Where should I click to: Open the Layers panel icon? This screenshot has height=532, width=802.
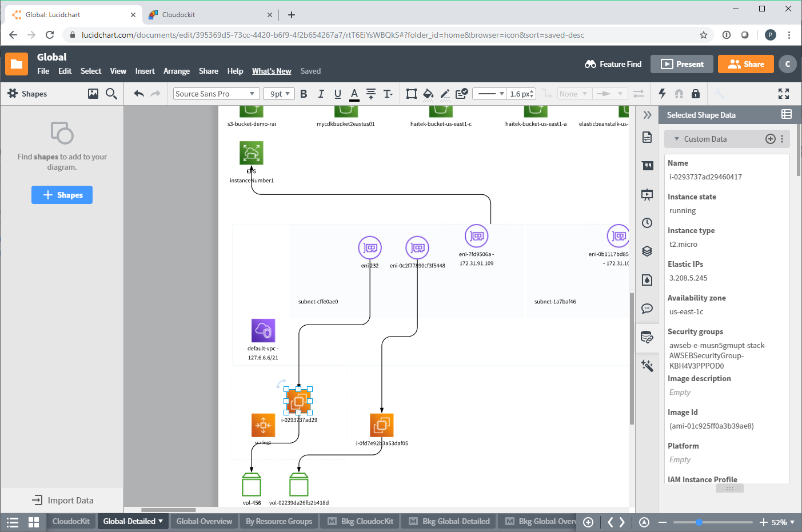647,251
